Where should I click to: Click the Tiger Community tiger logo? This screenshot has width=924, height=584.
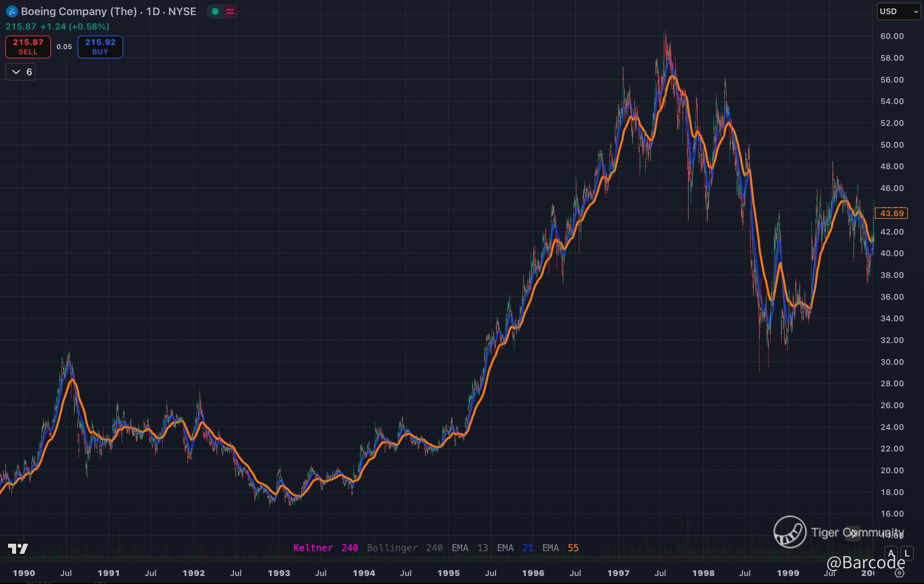[790, 532]
